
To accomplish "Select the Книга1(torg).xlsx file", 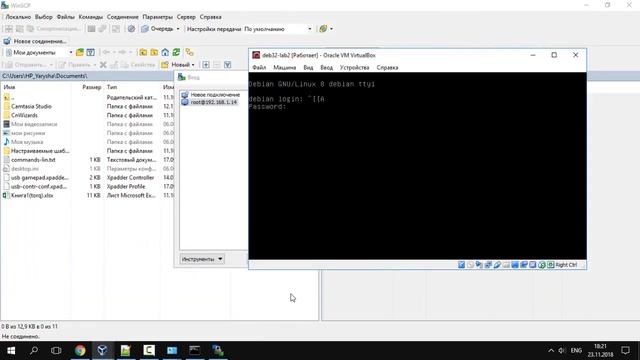I will pos(32,196).
